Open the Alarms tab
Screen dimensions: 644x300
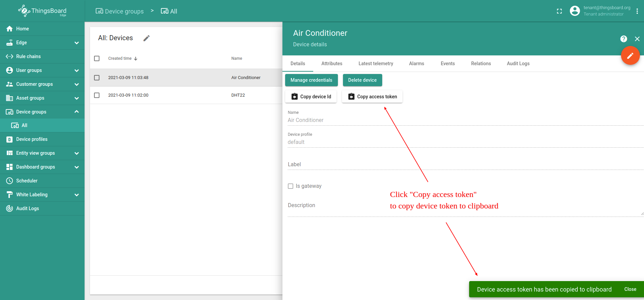(416, 64)
